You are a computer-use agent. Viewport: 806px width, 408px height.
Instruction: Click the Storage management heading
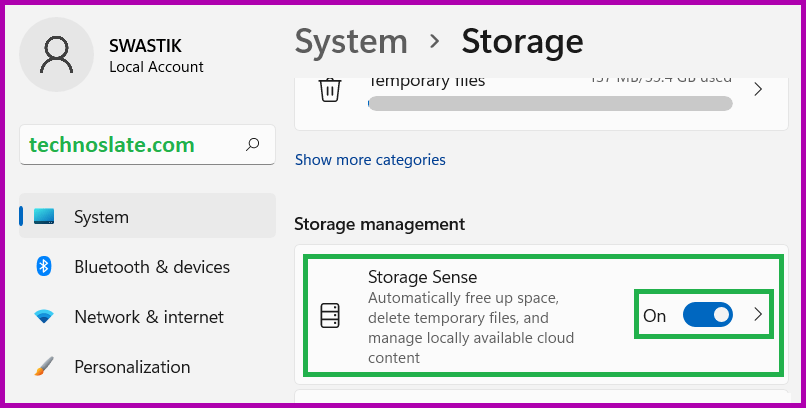tap(380, 225)
